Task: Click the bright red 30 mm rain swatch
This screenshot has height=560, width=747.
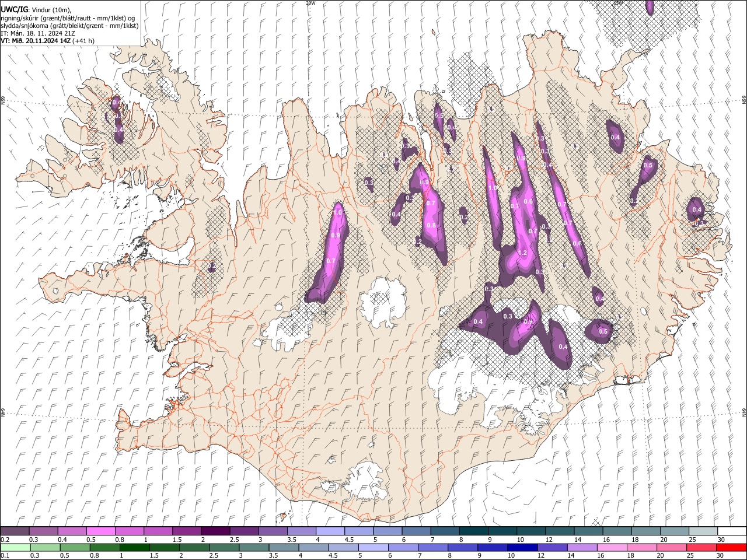Action: (731, 547)
